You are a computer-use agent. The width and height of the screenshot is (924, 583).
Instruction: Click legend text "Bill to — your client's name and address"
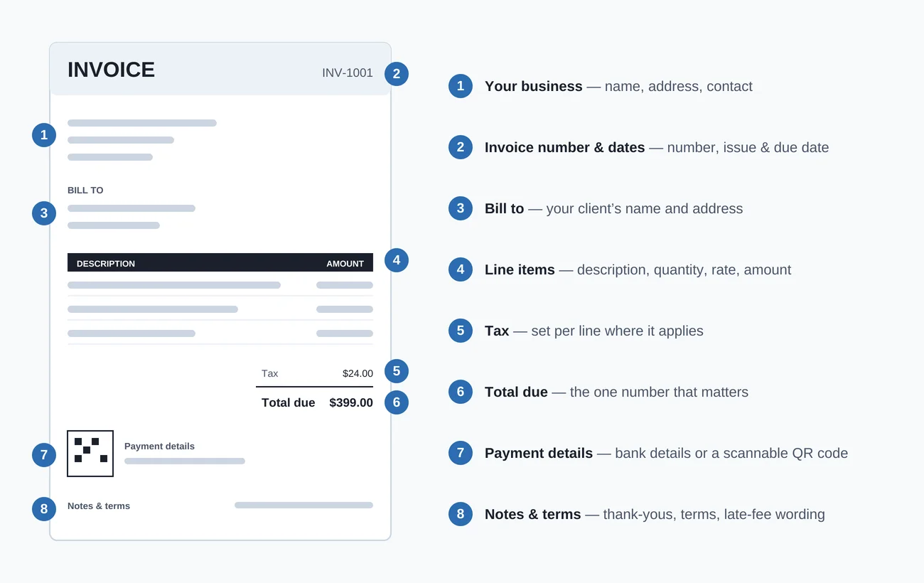coord(613,209)
